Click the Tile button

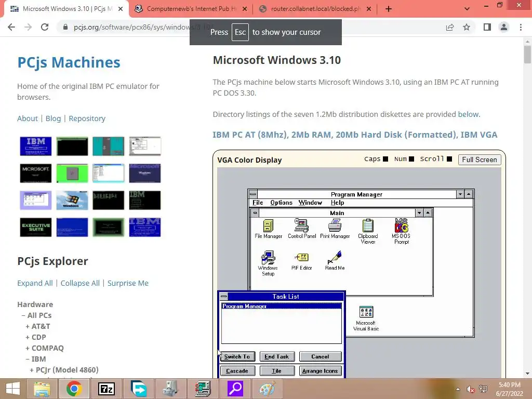(x=277, y=371)
